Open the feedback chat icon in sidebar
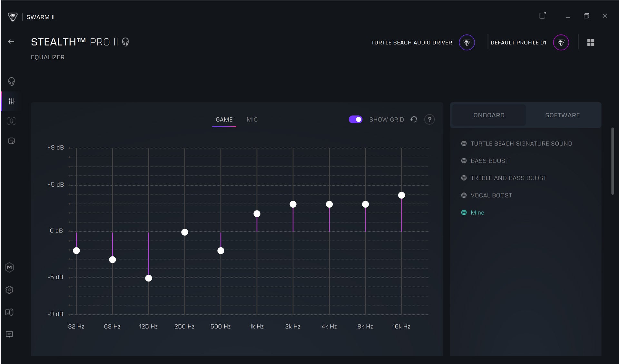 point(9,334)
